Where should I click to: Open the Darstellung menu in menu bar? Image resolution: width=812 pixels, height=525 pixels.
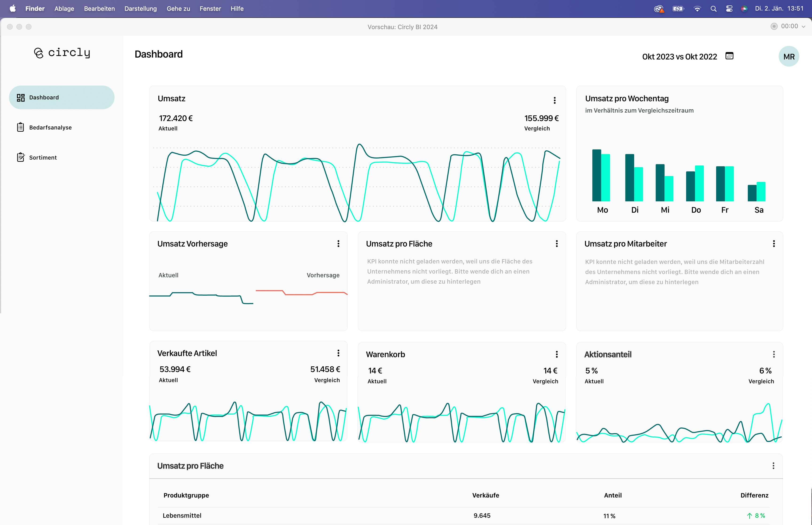tap(141, 9)
